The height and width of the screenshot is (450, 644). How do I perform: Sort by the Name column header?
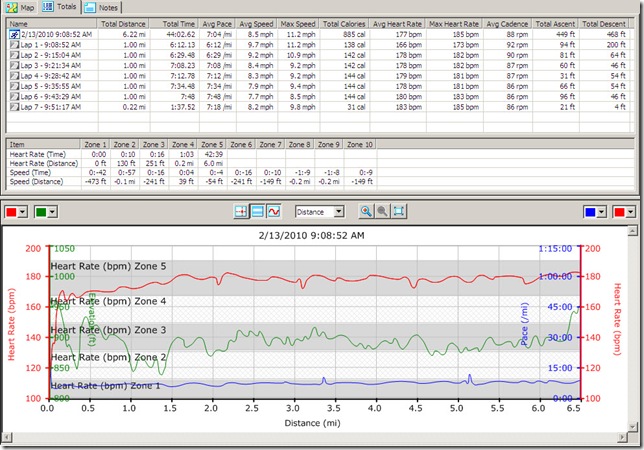click(51, 24)
